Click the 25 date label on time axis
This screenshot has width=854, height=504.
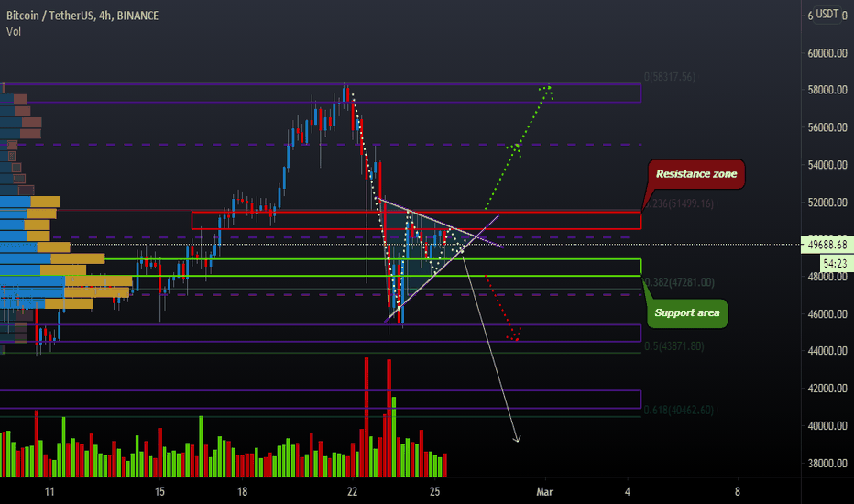[x=434, y=492]
